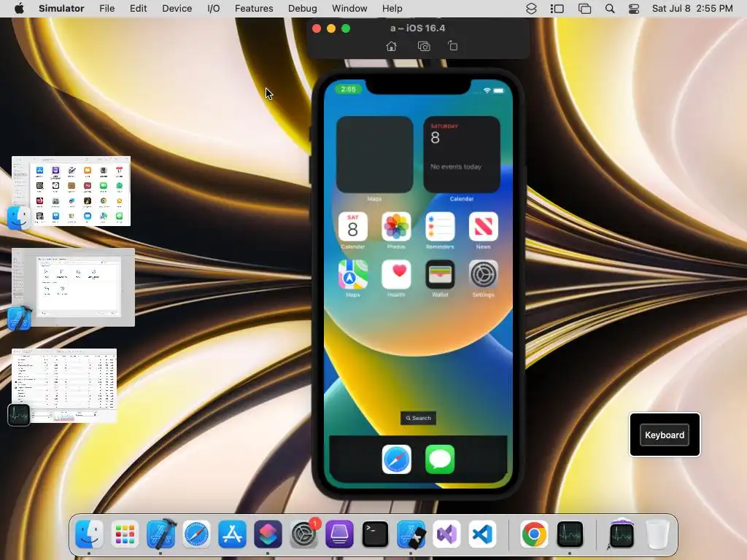Open the Maps app icon on iPhone

[352, 275]
